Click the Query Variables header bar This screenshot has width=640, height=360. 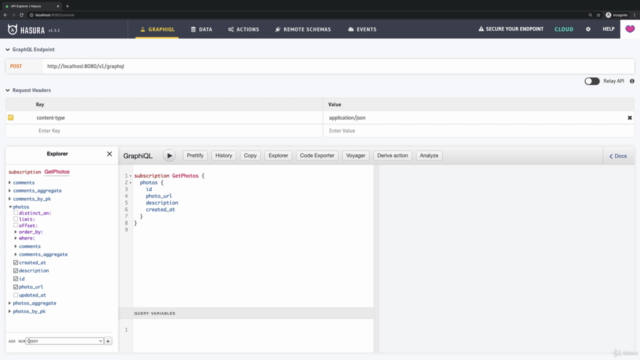coord(246,313)
